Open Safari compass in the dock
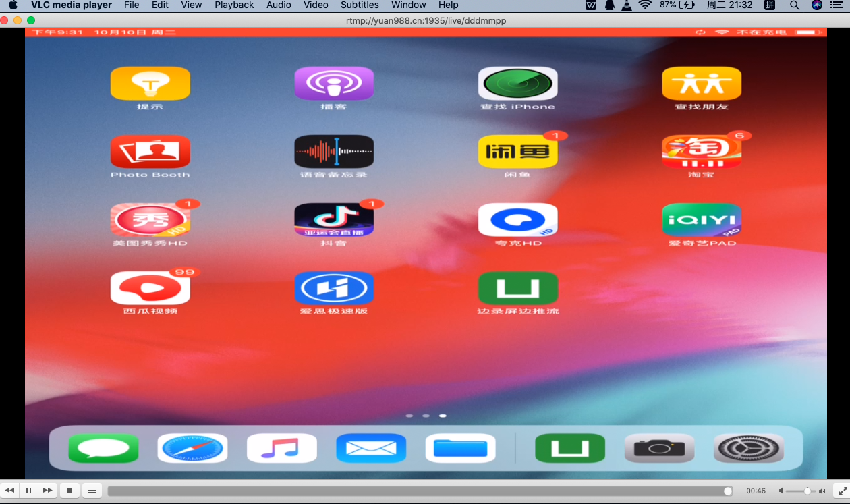The width and height of the screenshot is (850, 504). click(x=192, y=448)
